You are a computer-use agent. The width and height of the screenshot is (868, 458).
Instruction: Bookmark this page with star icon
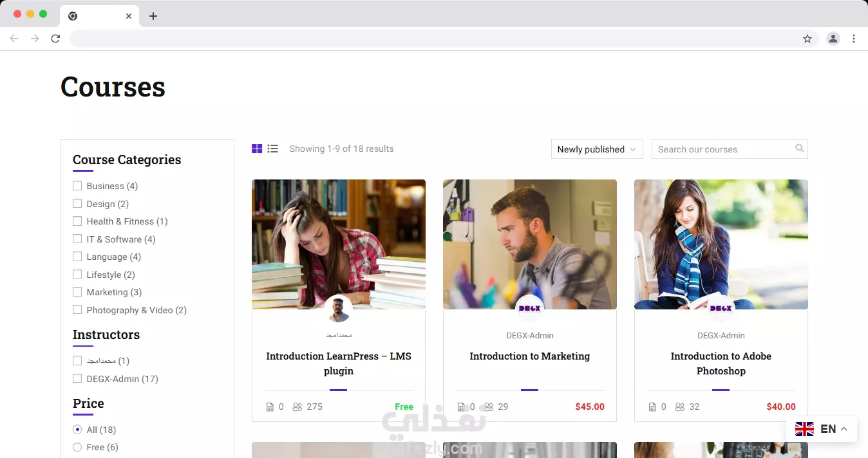pos(807,39)
